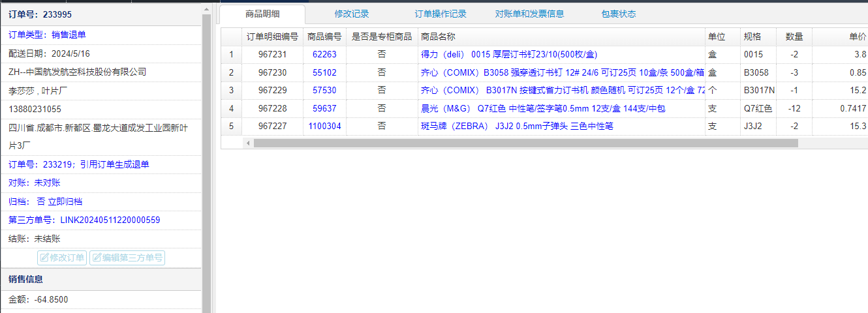Select order detail cell 967227

272,126
